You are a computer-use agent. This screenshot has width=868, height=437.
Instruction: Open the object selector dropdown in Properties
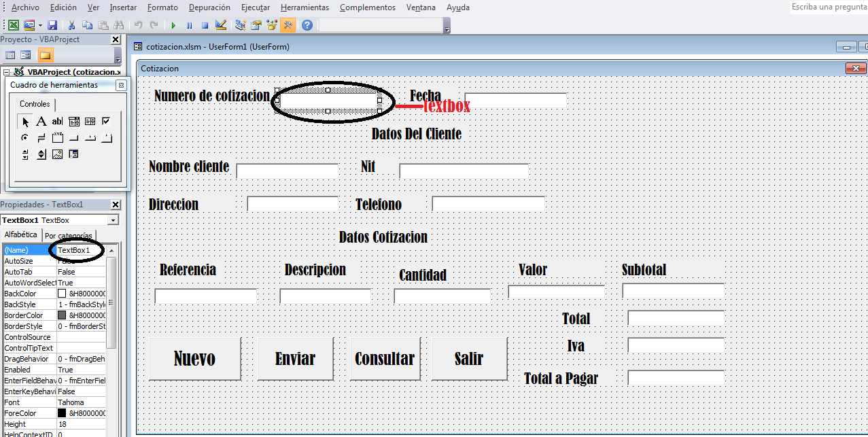click(x=114, y=220)
